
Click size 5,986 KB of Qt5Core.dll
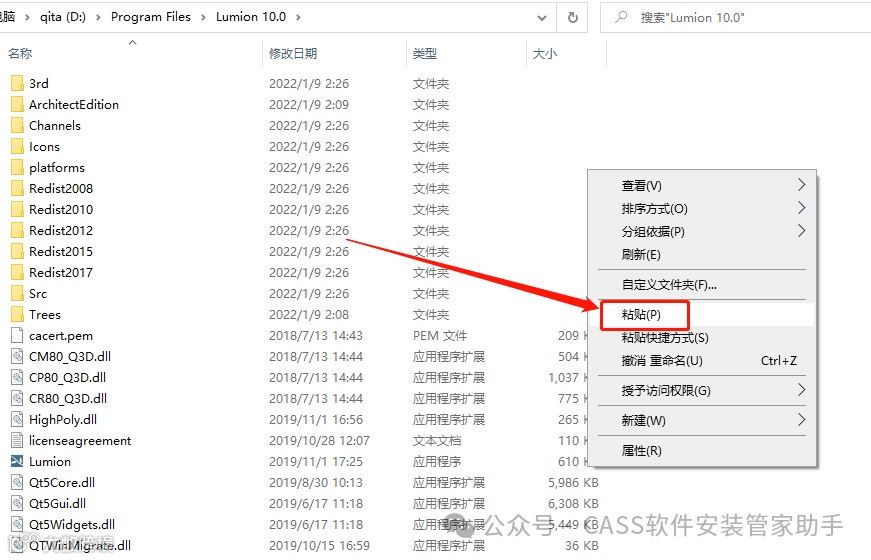coord(573,483)
